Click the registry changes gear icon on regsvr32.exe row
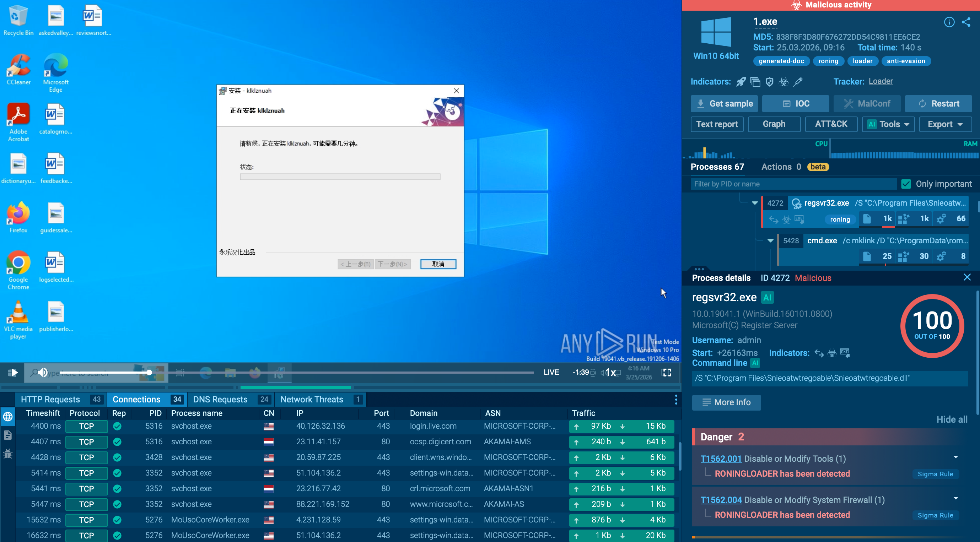 (x=941, y=219)
